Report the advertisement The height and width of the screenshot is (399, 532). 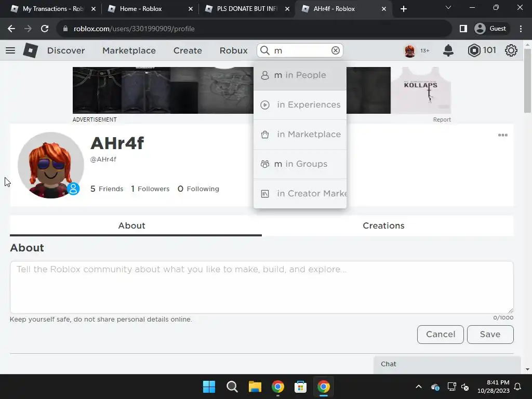(x=442, y=120)
